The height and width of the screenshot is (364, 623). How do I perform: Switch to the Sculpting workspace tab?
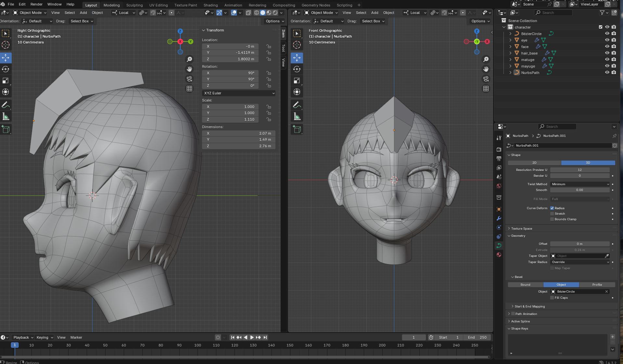[x=134, y=5]
